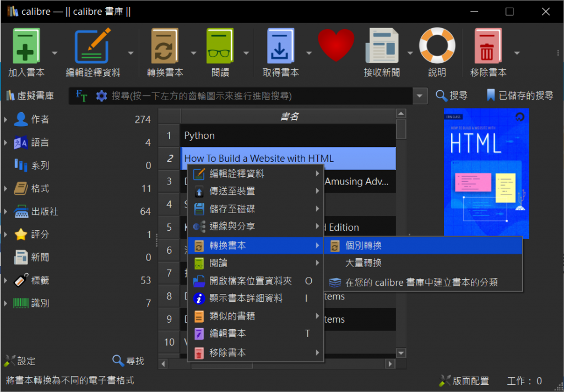Open 已儲存的搜尋 saved searches
This screenshot has width=564, height=392.
click(x=520, y=96)
